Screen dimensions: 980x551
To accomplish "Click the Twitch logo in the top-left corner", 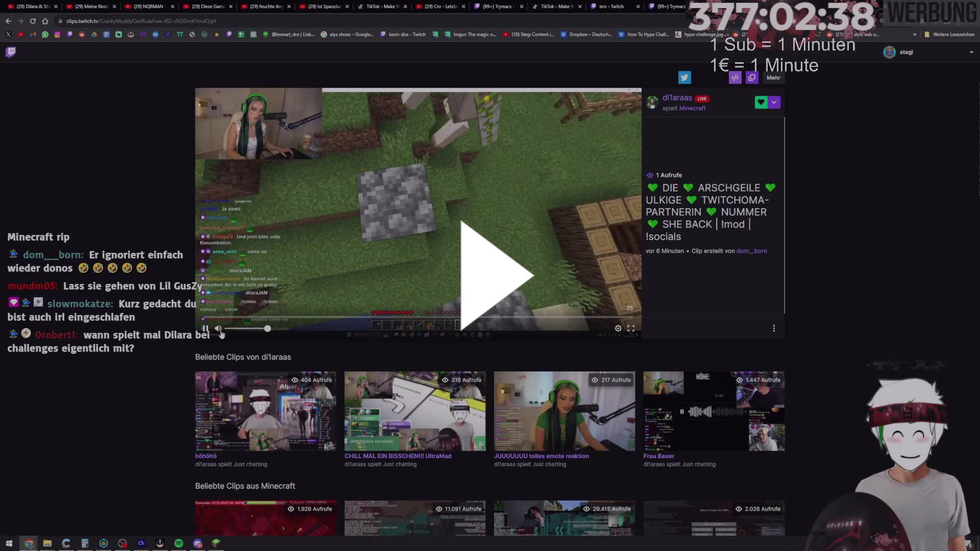I will click(x=10, y=52).
